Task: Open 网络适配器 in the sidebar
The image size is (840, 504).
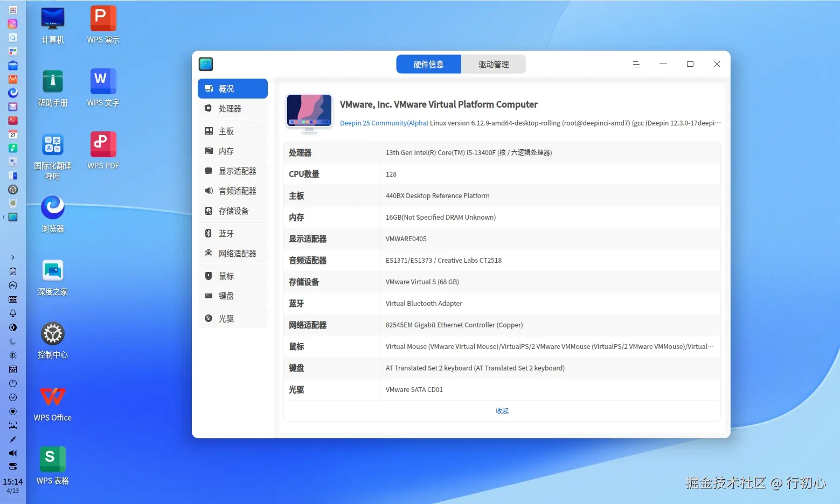Action: click(233, 254)
